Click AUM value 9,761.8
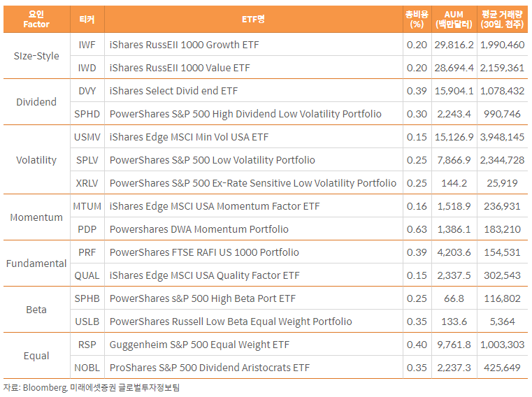 tap(454, 345)
